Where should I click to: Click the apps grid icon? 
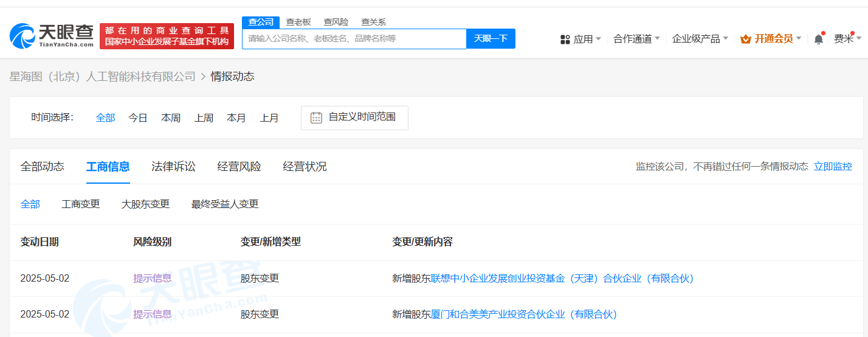(565, 39)
